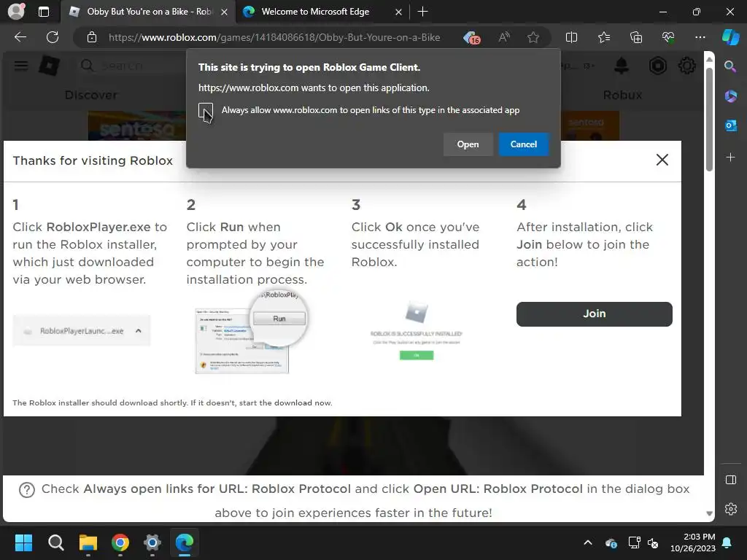
Task: Click the Roblox logo home icon
Action: [x=49, y=66]
